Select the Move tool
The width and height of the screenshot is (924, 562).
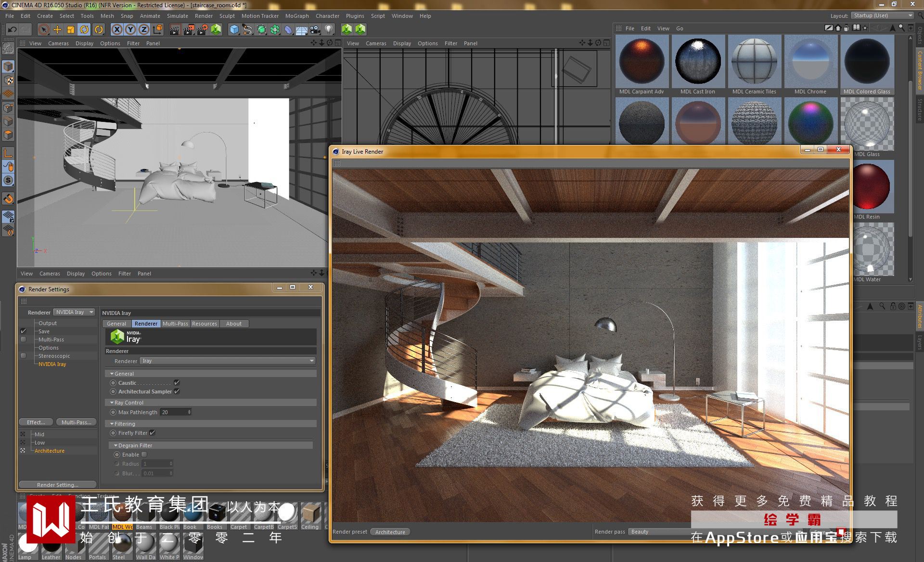[x=57, y=29]
